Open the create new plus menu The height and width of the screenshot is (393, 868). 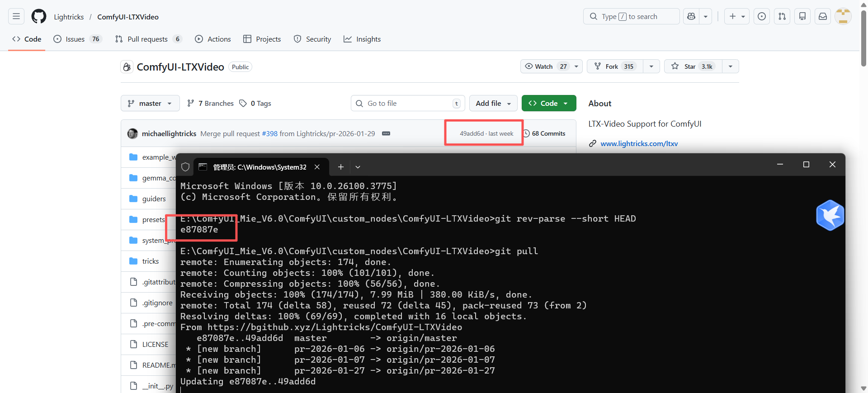point(737,17)
